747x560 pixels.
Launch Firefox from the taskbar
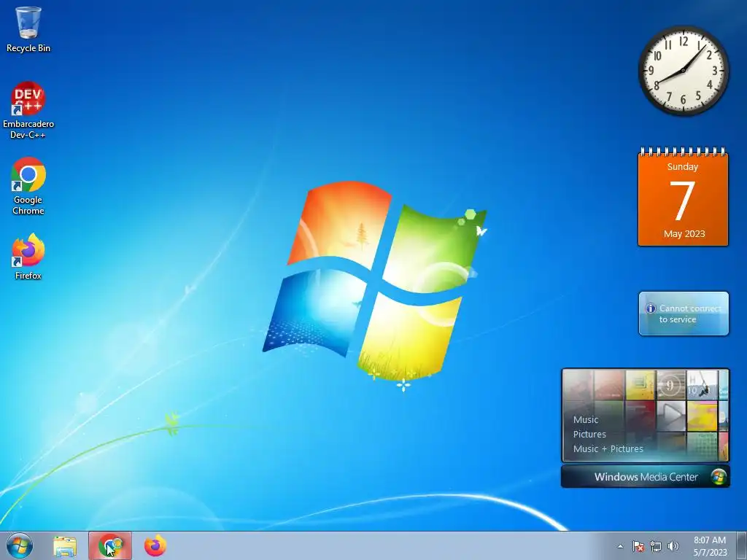click(155, 545)
